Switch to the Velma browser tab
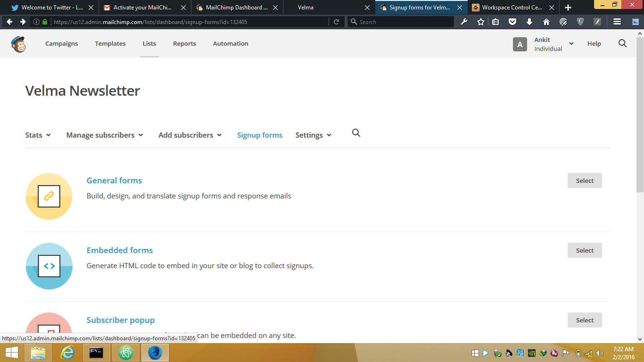644x362 pixels. point(329,8)
